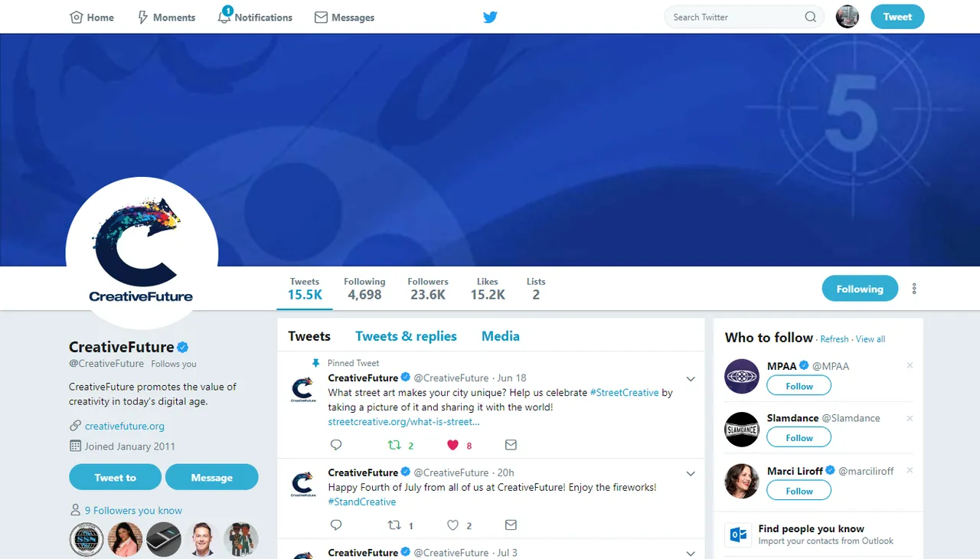Dismiss the MPAA suggestion
This screenshot has height=559, width=980.
(910, 365)
